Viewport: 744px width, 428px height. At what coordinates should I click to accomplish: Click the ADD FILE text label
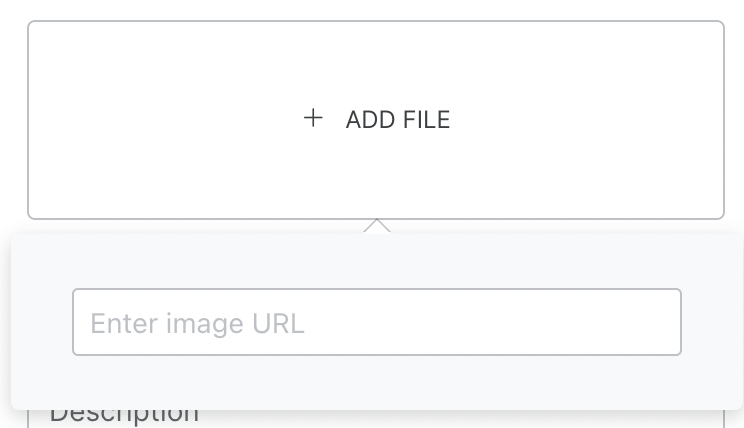pos(398,120)
